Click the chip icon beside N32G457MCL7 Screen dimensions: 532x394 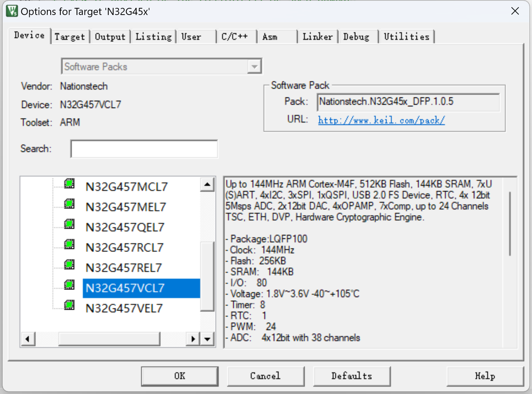69,184
